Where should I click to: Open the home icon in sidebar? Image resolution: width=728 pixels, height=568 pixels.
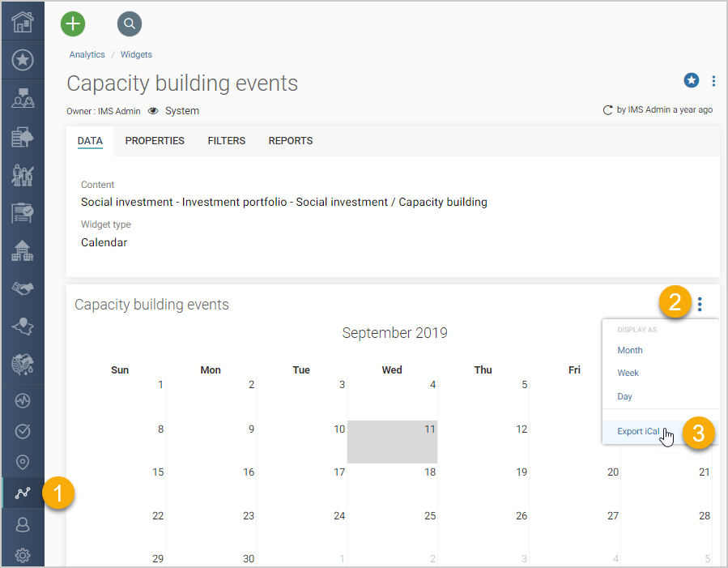click(23, 21)
